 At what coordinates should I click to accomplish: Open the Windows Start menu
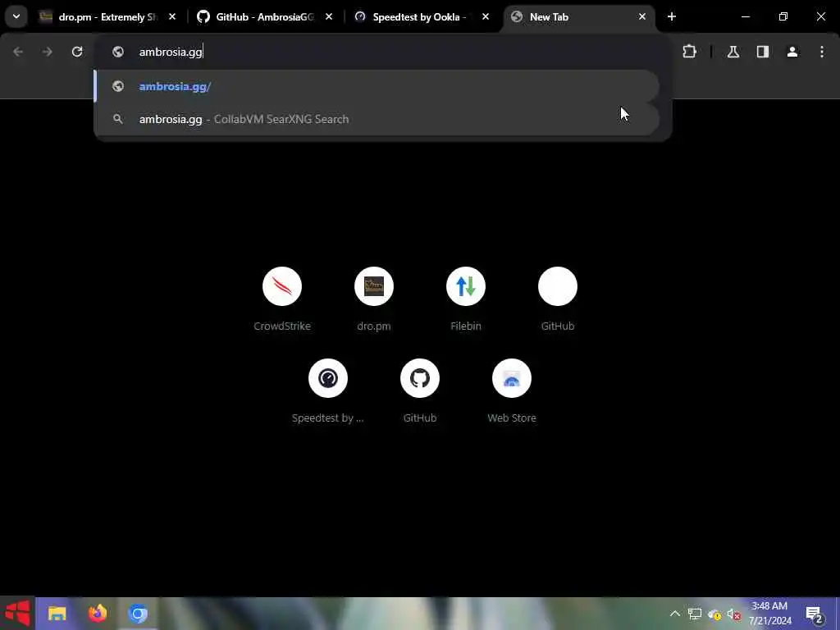pos(18,614)
